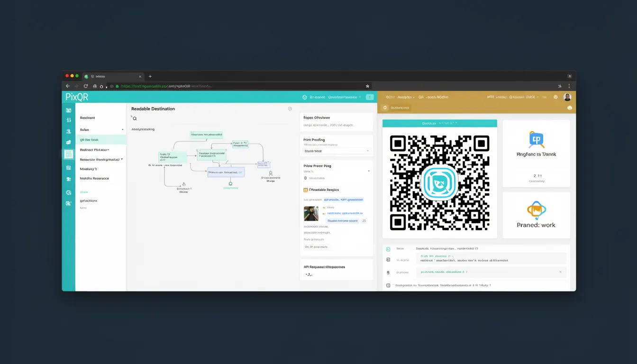This screenshot has height=364, width=637.
Task: Expand the Resenter Panirgrtialuer sidebar arrow
Action: (122, 159)
